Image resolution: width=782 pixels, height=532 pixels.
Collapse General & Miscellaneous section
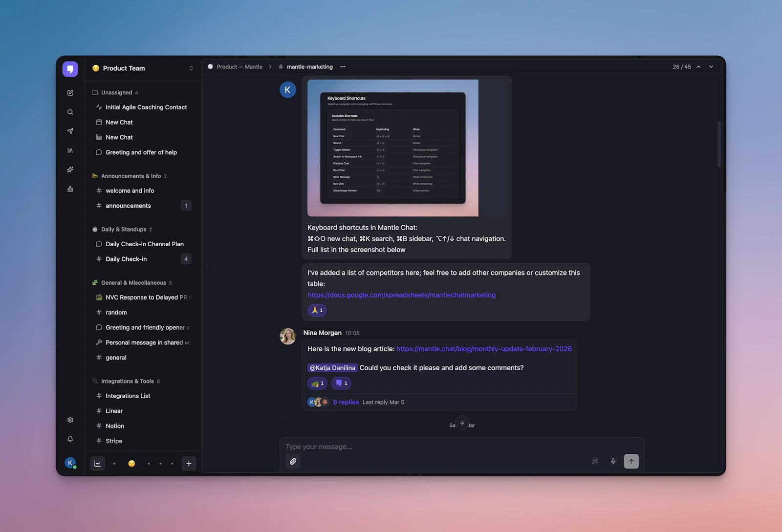point(131,282)
